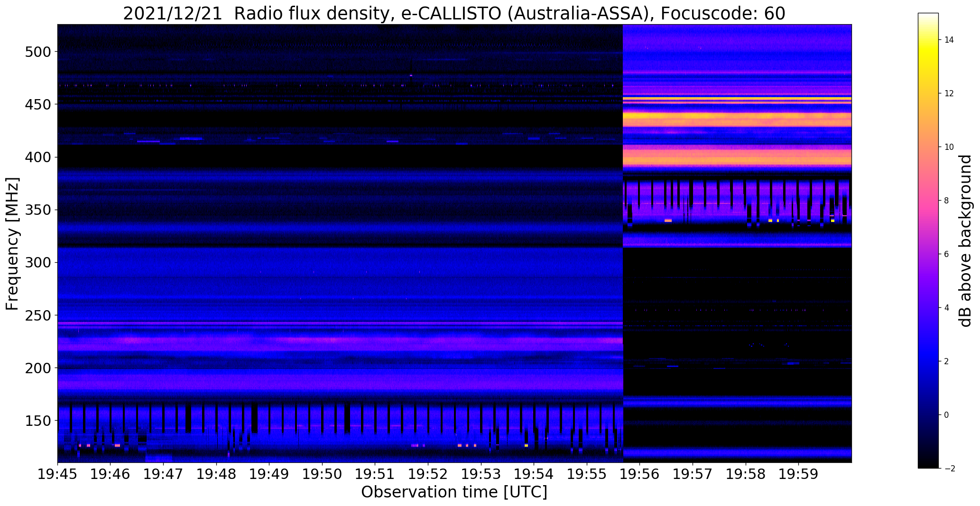Viewport: 980px width, 506px height.
Task: Click the colorbar tick label '2'
Action: (947, 361)
